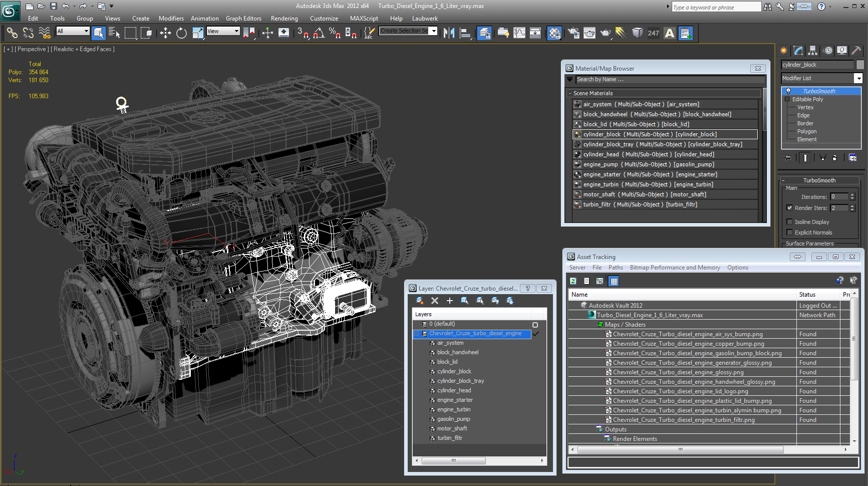
Task: Refresh the Asset Tracking list
Action: point(573,281)
